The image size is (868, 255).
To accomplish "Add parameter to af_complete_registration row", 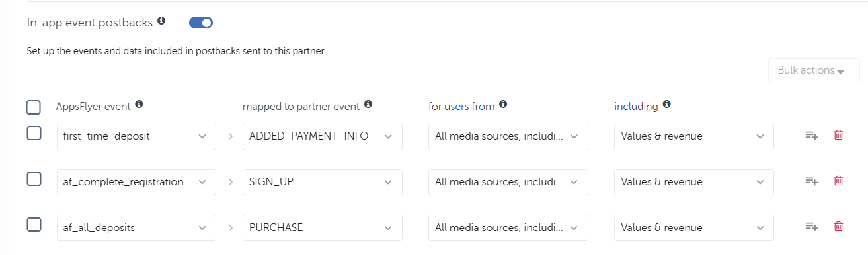I will click(x=812, y=181).
